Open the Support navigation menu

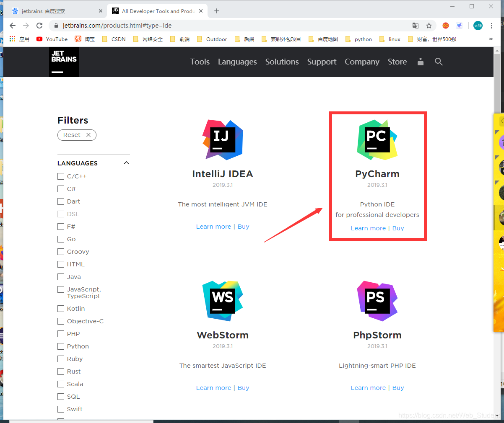point(322,62)
